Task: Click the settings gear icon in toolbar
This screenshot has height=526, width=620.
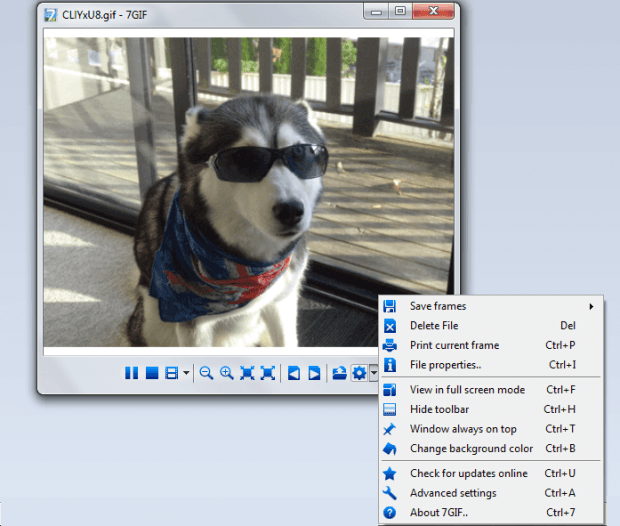Action: click(359, 373)
